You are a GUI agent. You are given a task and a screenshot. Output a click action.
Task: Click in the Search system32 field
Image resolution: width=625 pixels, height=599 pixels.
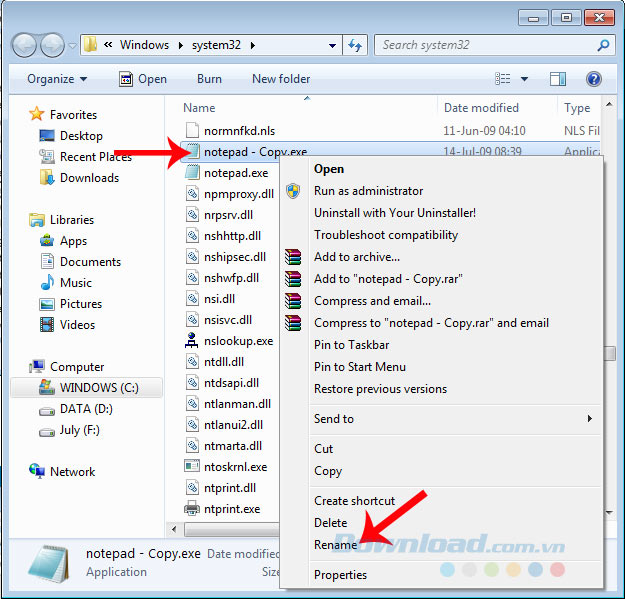[x=488, y=45]
